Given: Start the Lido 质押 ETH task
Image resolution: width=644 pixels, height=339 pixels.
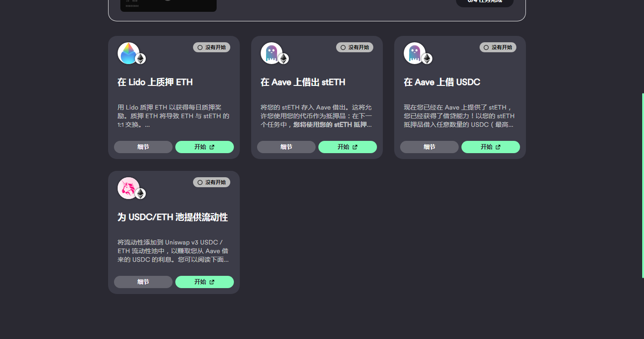Looking at the screenshot, I should pyautogui.click(x=204, y=147).
